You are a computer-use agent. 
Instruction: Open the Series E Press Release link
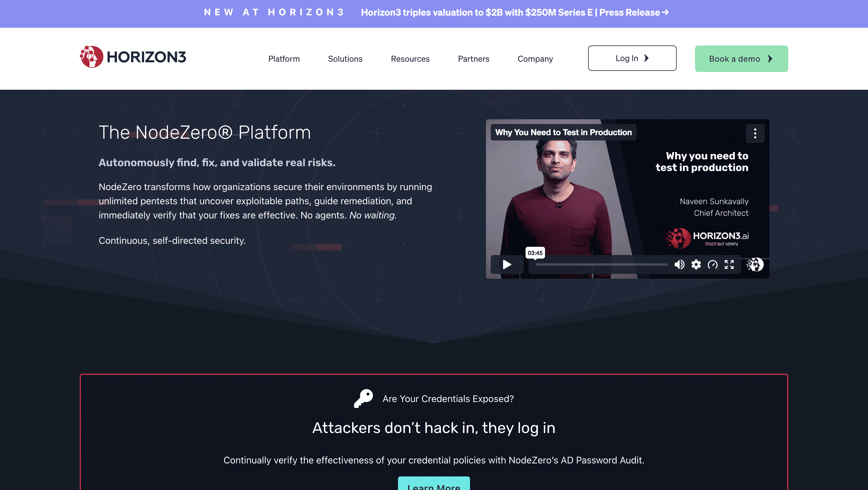click(x=515, y=12)
